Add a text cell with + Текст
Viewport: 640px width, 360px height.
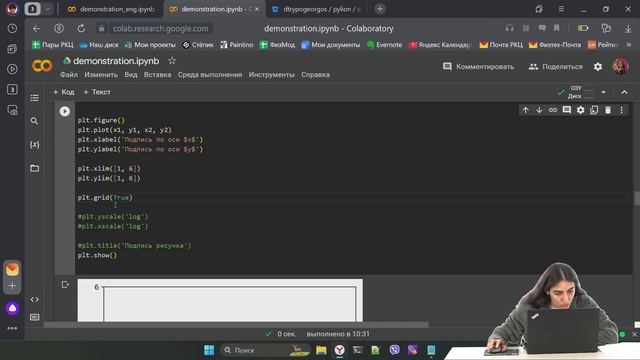97,92
